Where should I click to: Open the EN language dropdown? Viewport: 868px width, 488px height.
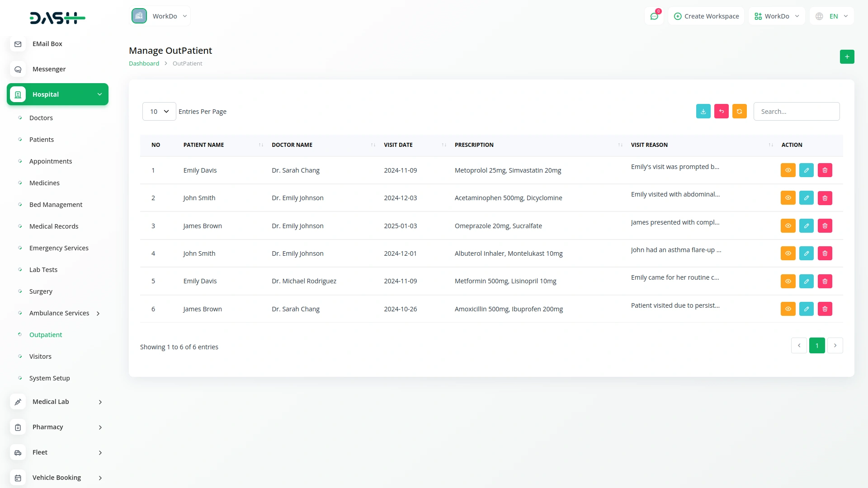(x=832, y=16)
